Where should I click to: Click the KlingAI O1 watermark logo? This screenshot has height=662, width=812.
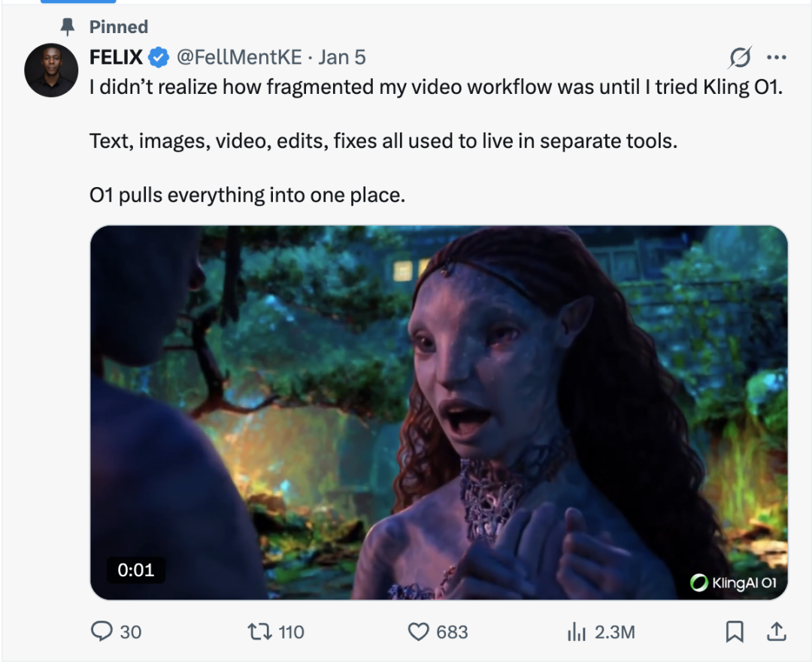[x=734, y=582]
